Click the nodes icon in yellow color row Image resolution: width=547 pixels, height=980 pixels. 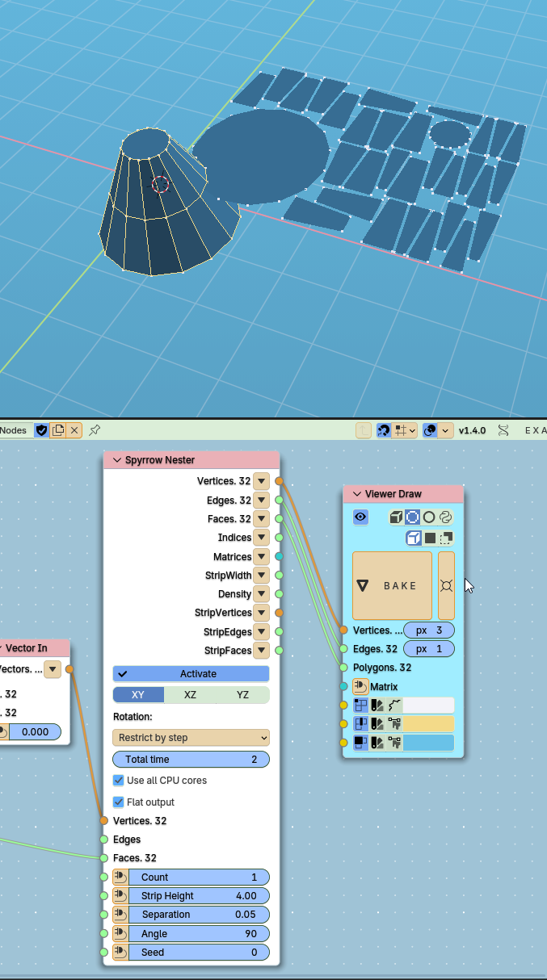pyautogui.click(x=394, y=724)
